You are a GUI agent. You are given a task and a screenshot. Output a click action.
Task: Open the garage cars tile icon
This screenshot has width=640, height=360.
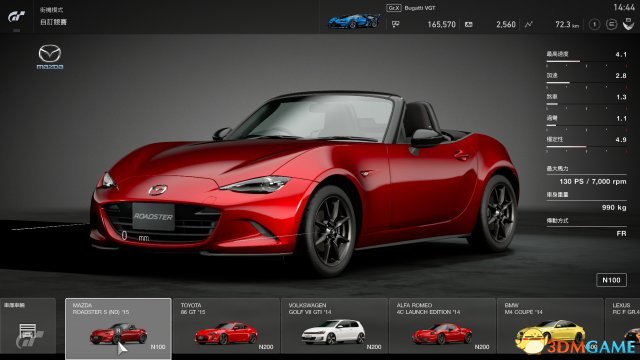point(28,326)
